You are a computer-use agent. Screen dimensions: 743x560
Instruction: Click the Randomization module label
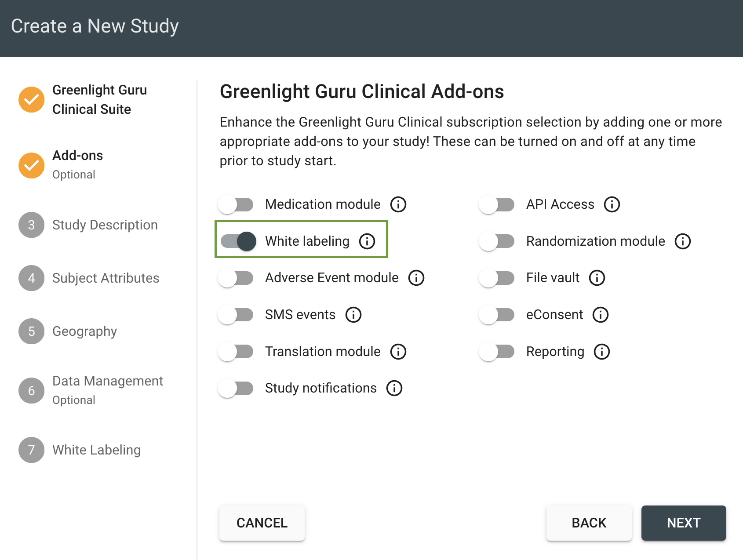click(x=596, y=241)
